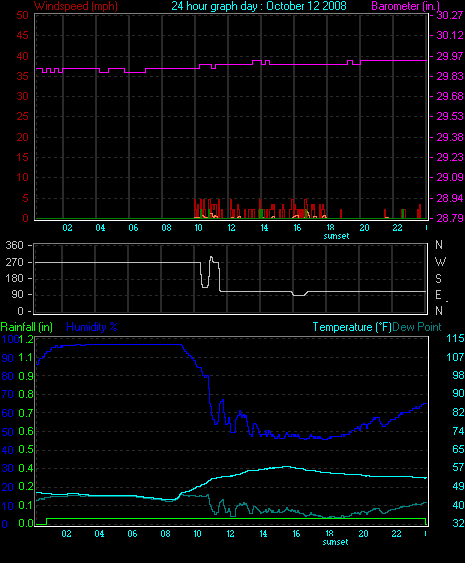Click the 30.27 barometer scale value
Viewport: 465px width, 563px height.
pyautogui.click(x=450, y=15)
